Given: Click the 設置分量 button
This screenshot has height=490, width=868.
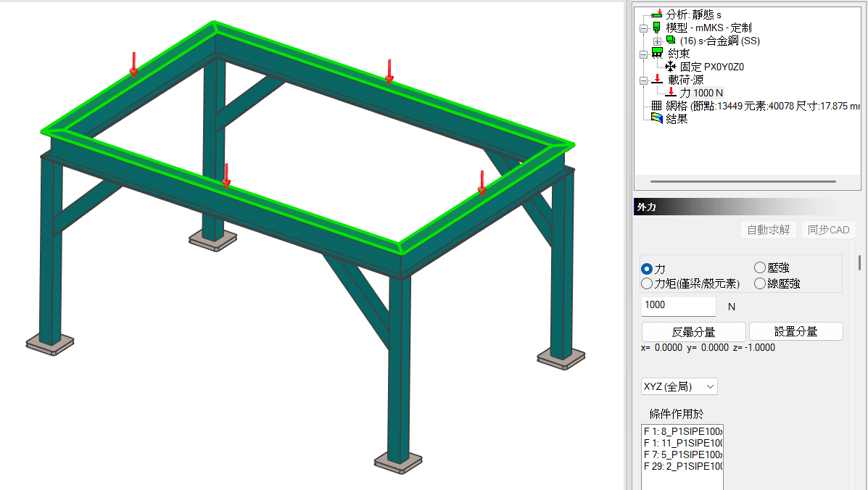Looking at the screenshot, I should point(796,331).
